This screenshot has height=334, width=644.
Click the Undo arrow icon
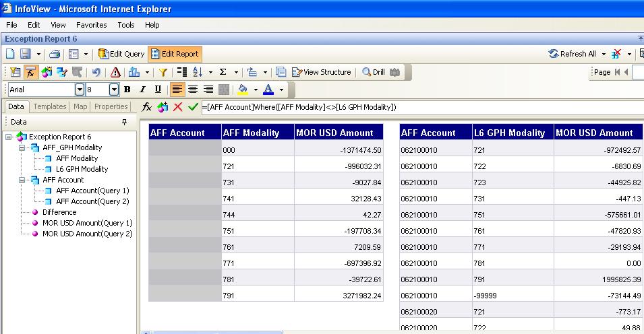click(x=96, y=72)
